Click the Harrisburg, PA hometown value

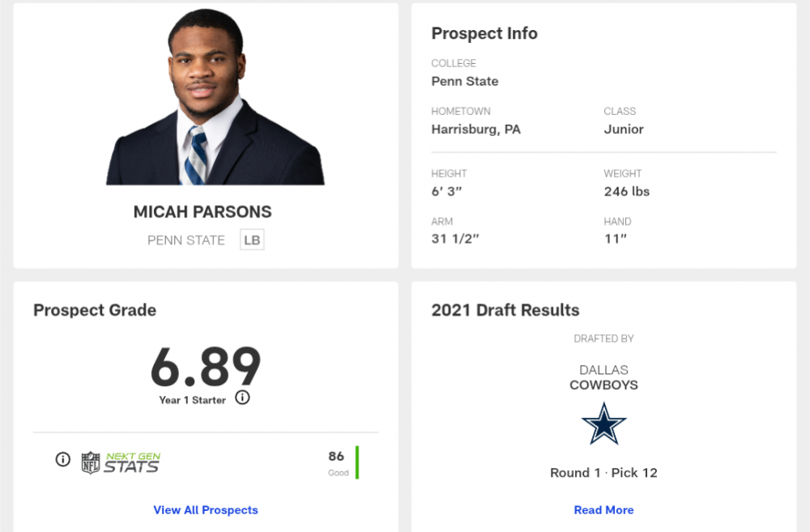(x=475, y=129)
